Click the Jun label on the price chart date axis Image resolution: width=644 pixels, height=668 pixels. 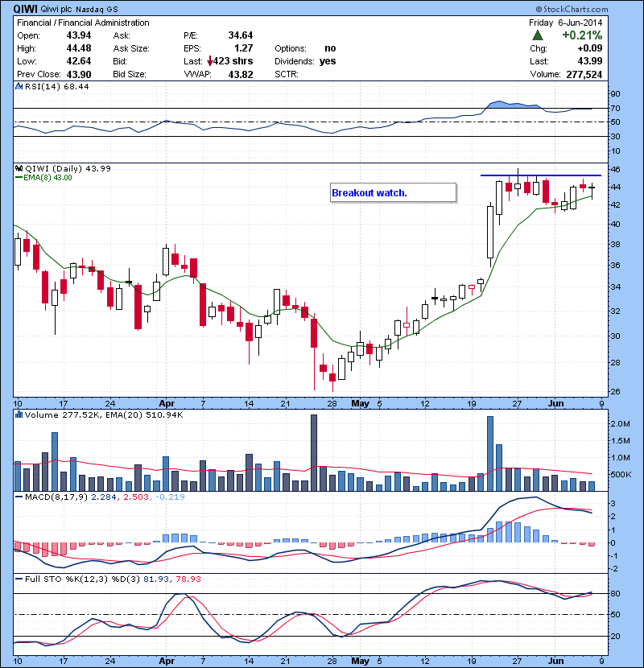click(x=555, y=403)
